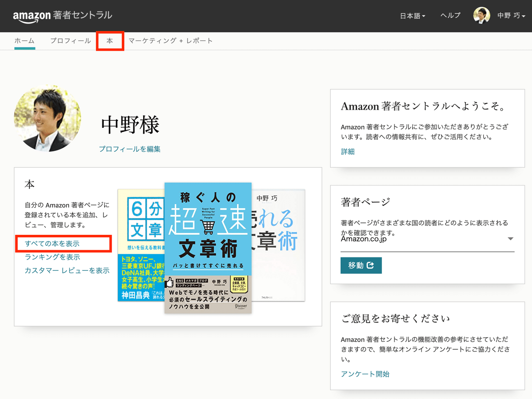This screenshot has width=532, height=399.
Task: Switch to the プロフィール tab
Action: [70, 41]
